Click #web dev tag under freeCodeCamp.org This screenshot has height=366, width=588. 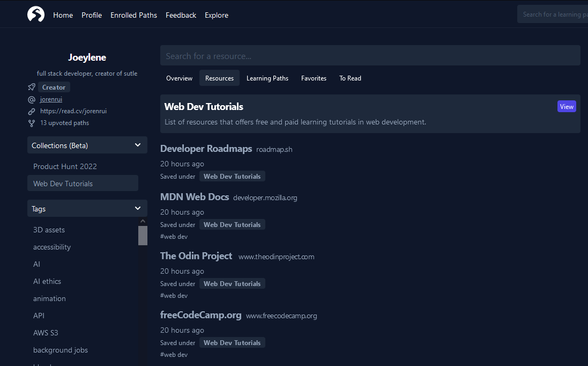click(174, 354)
